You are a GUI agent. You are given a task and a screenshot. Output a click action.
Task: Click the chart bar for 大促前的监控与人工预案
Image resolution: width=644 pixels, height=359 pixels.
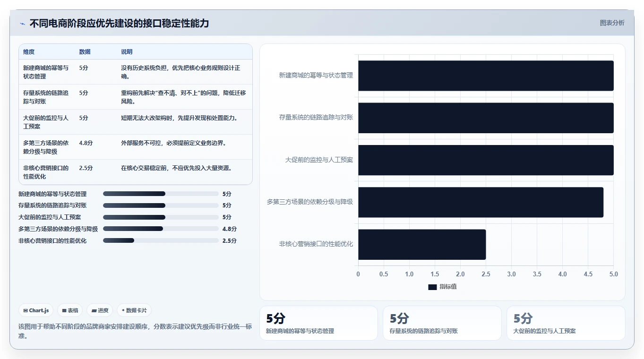(x=486, y=160)
